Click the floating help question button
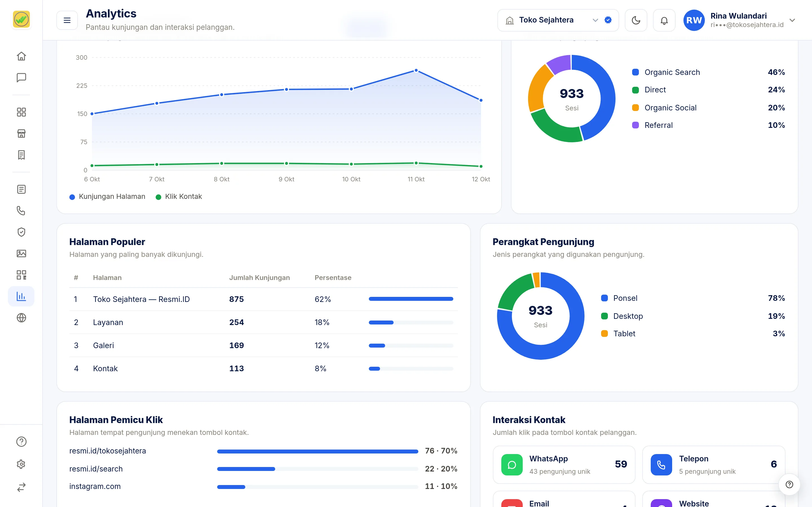The height and width of the screenshot is (507, 812). point(789,484)
